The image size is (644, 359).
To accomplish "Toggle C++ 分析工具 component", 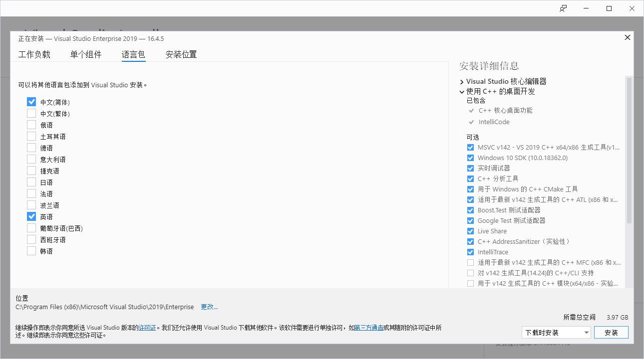I will click(x=470, y=179).
